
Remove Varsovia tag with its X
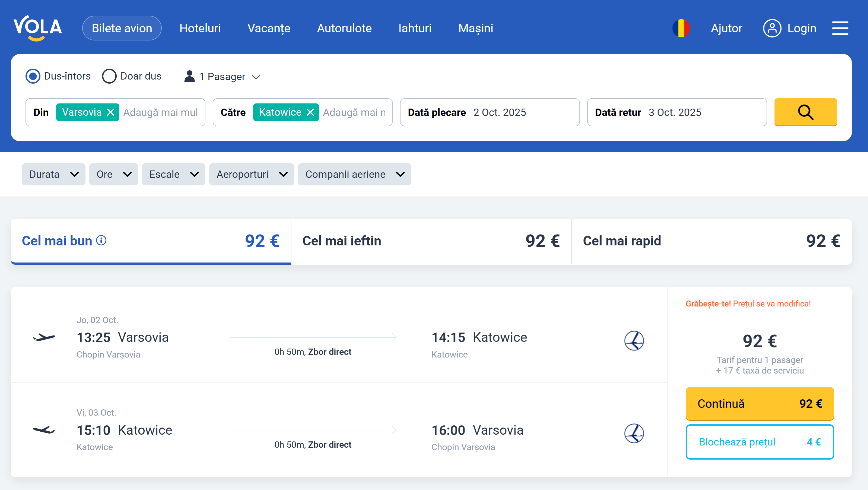tap(110, 112)
